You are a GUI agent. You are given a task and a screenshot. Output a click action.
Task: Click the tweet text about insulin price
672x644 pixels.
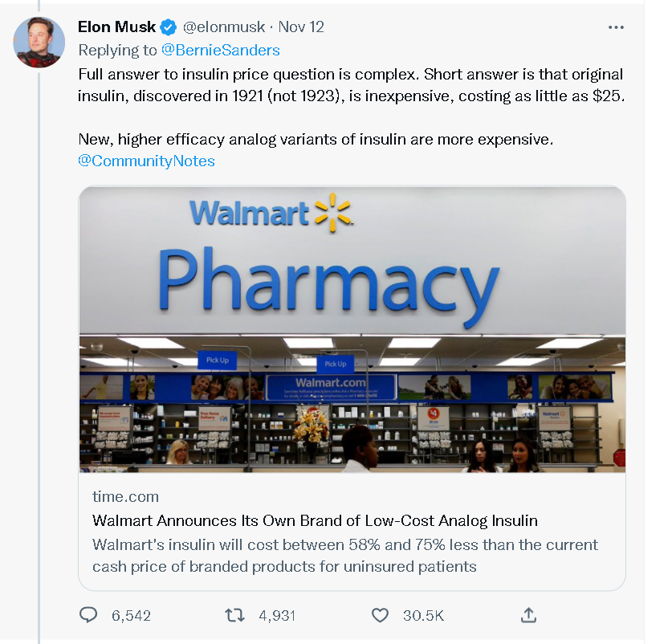[x=350, y=84]
